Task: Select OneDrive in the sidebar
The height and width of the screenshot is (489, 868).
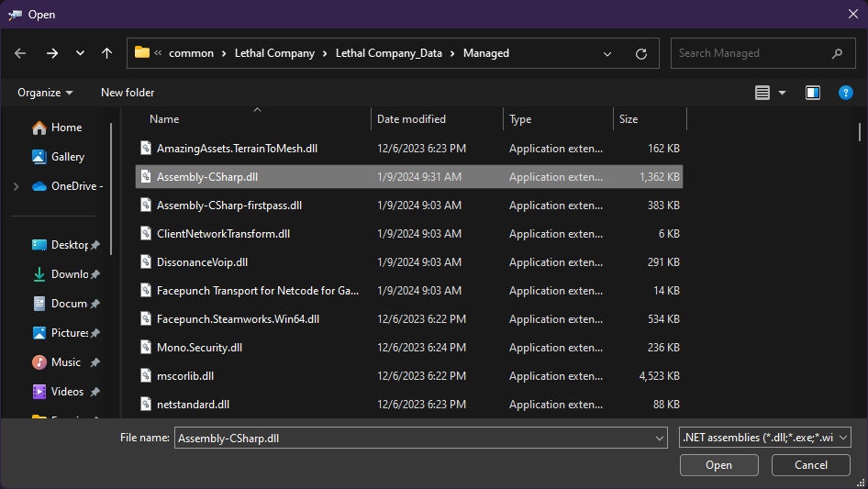Action: coord(68,186)
